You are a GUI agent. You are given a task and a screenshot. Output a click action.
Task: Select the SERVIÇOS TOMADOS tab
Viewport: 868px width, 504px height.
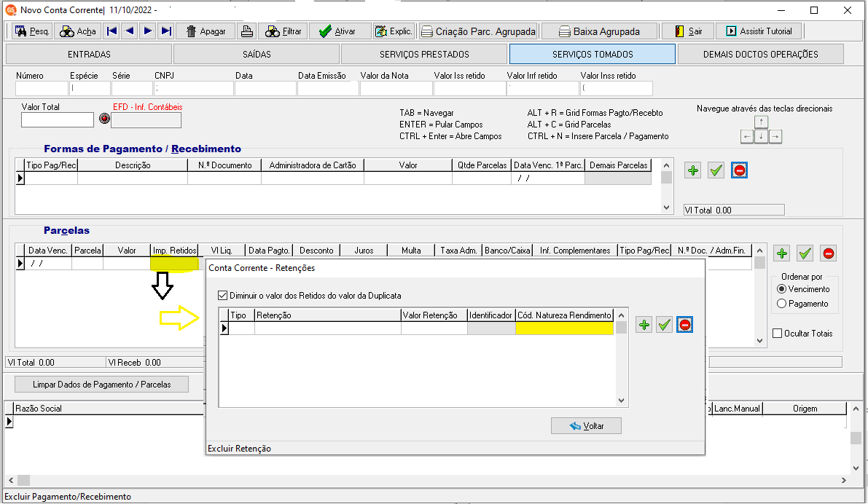pos(593,54)
